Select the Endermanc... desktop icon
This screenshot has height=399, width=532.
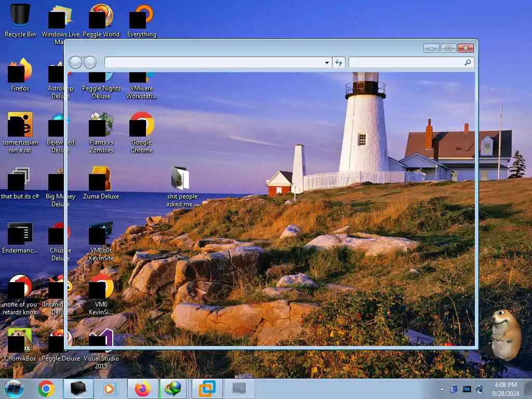[x=20, y=237]
